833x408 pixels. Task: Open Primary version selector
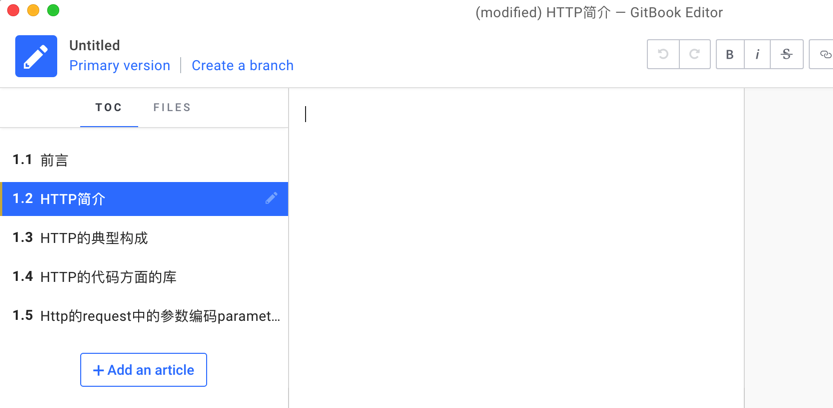tap(119, 66)
